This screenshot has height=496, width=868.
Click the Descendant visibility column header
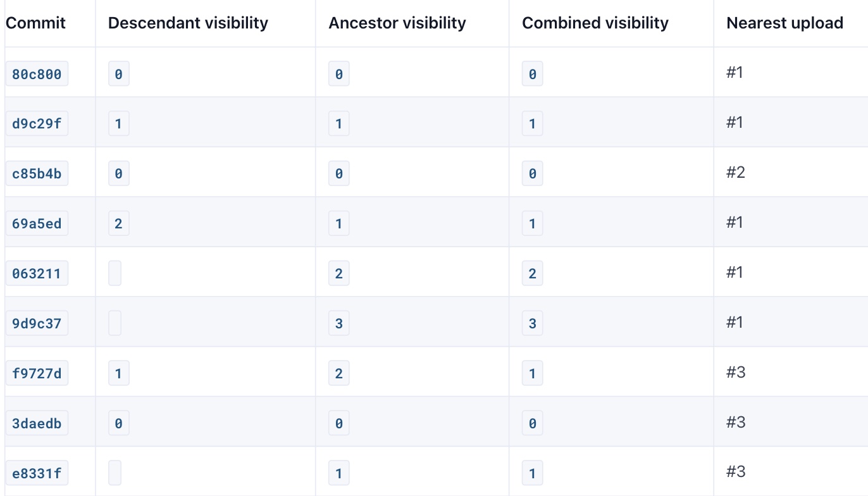coord(188,23)
